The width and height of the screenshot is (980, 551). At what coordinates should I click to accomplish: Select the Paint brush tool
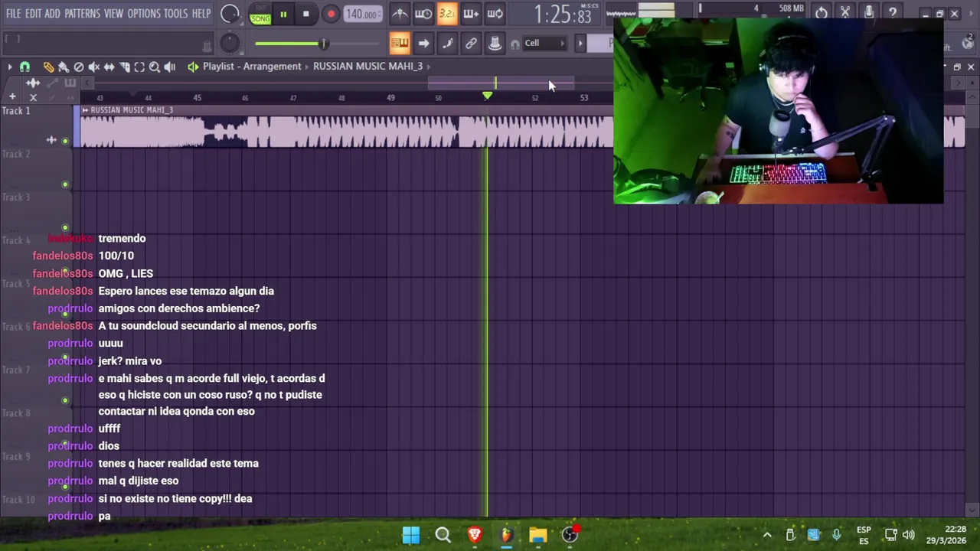[64, 67]
